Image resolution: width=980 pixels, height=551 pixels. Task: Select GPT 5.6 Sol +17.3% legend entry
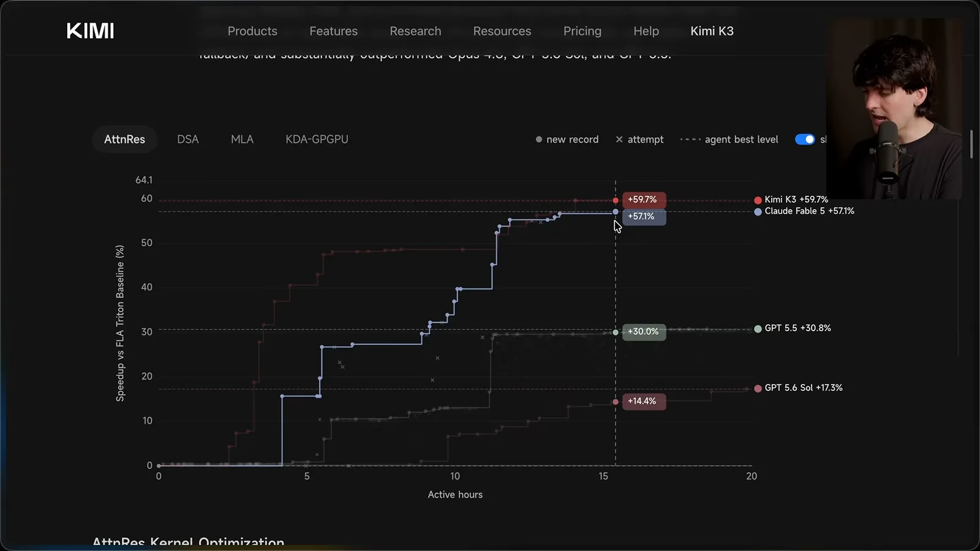point(798,388)
